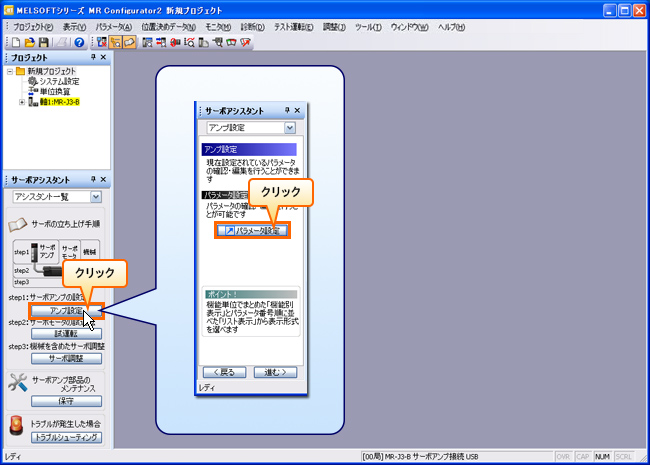Image resolution: width=650 pixels, height=465 pixels.
Task: Open the パラメータ(A) menu
Action: coord(113,25)
